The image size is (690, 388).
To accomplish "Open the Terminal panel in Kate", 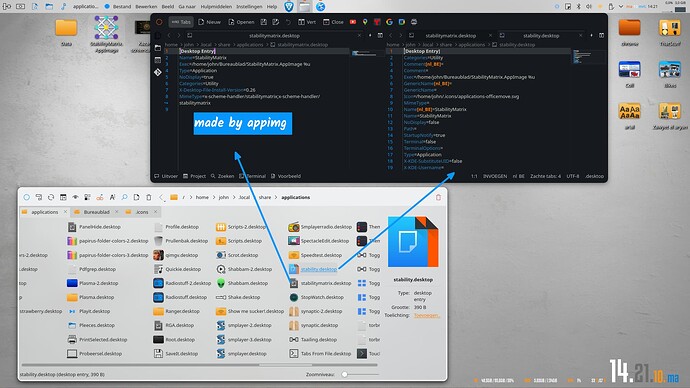I will coord(252,176).
